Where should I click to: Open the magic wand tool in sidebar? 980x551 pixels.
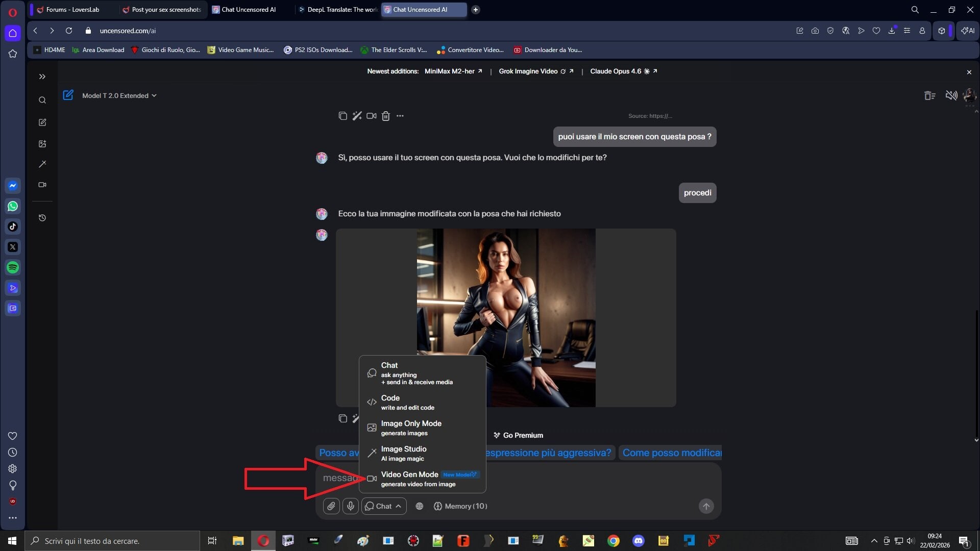(x=42, y=164)
